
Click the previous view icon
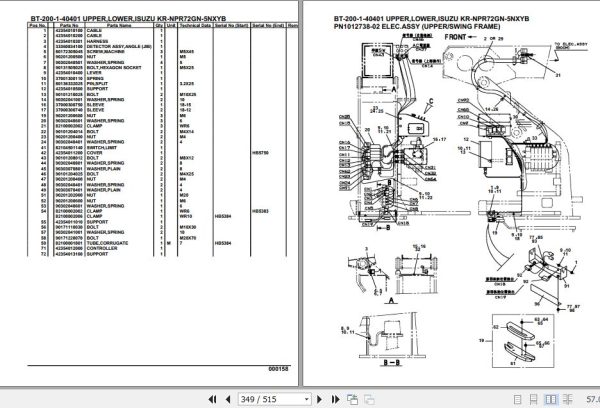point(352,400)
